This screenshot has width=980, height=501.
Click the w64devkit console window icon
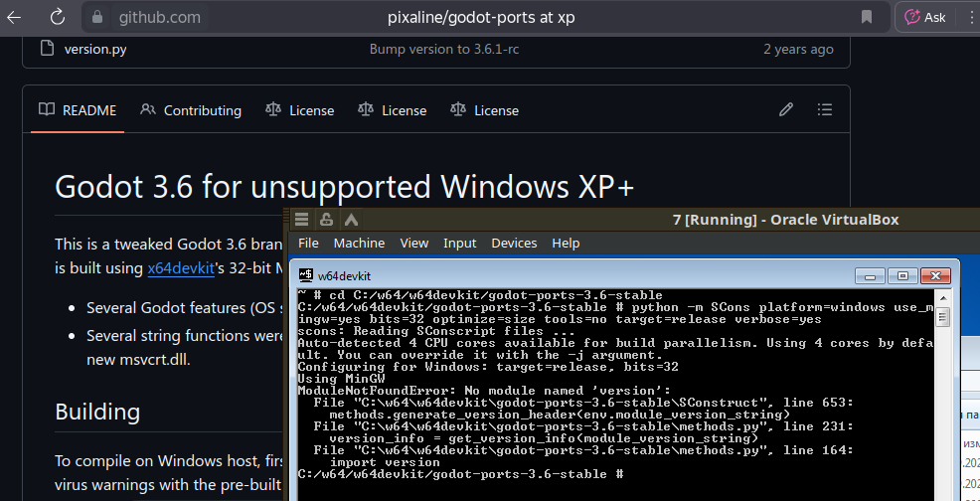click(x=305, y=275)
